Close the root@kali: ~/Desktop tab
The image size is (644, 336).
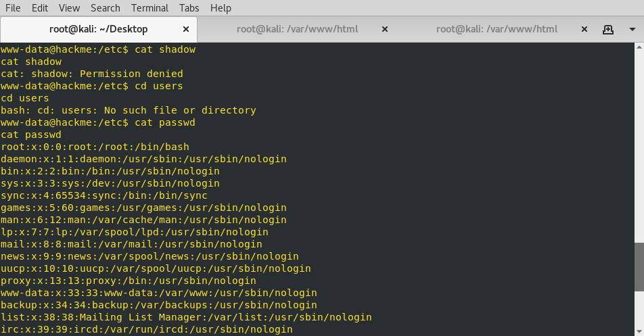[x=186, y=29]
